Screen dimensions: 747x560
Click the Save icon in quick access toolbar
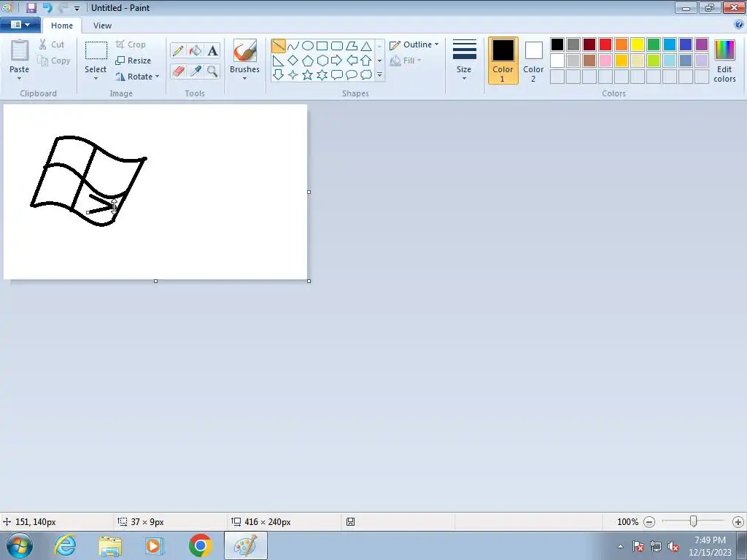31,7
